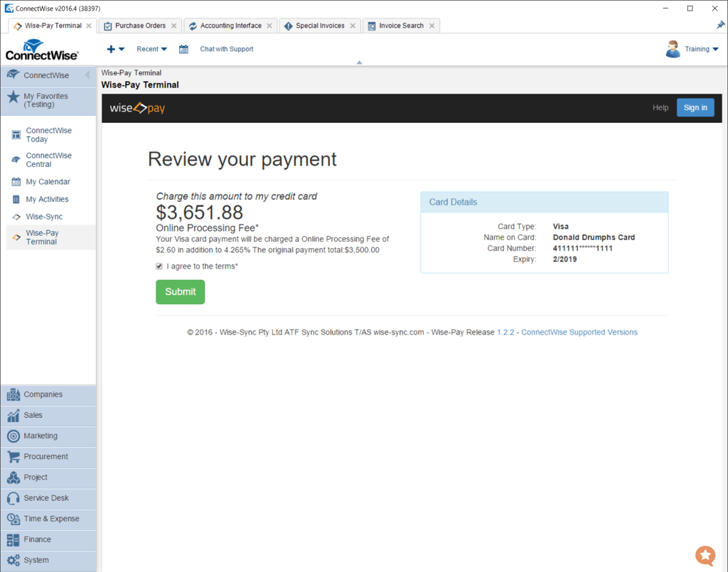
Task: Click the My Favorites star icon
Action: pos(14,97)
